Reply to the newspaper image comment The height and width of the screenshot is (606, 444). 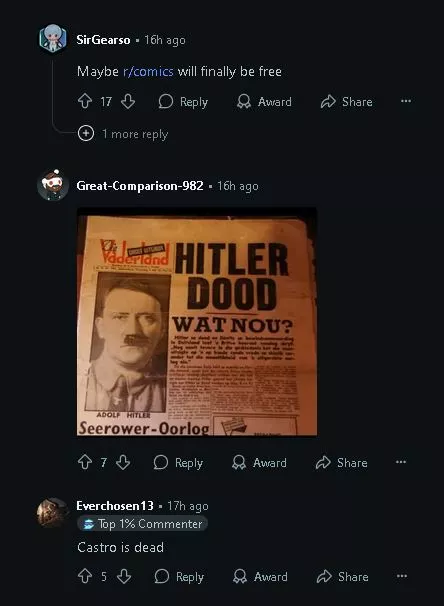click(x=178, y=462)
